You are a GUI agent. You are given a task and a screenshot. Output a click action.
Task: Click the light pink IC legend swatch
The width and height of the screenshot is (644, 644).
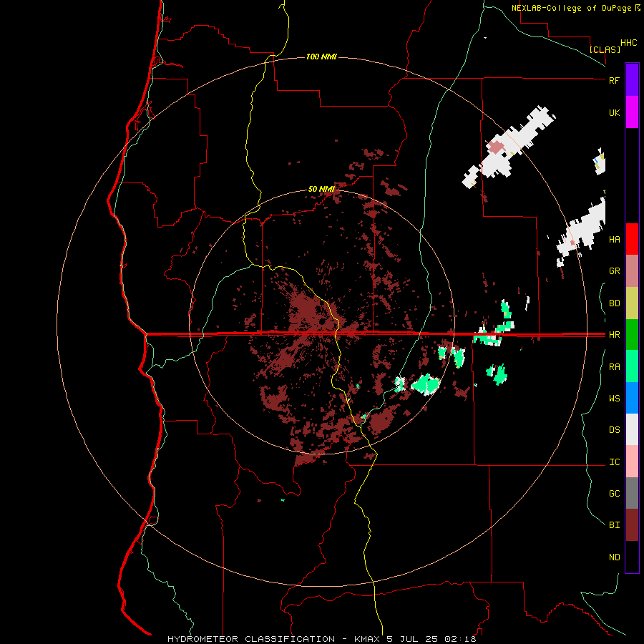click(632, 462)
